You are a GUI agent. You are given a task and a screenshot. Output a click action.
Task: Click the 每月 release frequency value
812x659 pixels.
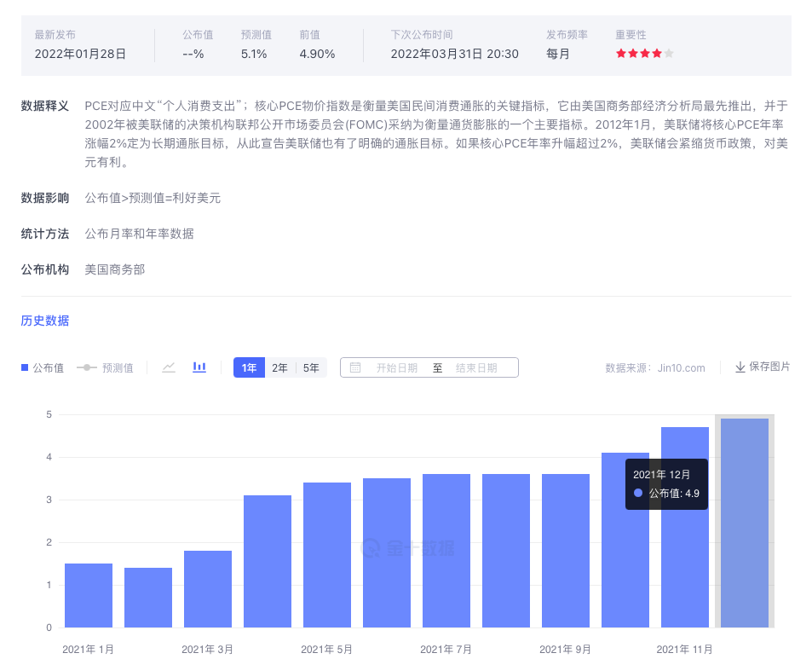[558, 54]
